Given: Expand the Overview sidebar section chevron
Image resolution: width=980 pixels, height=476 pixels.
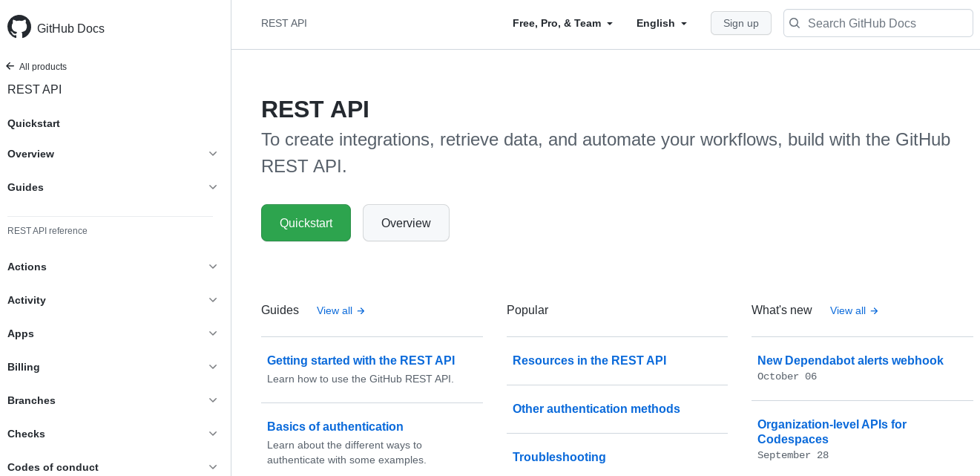Looking at the screenshot, I should [x=213, y=154].
